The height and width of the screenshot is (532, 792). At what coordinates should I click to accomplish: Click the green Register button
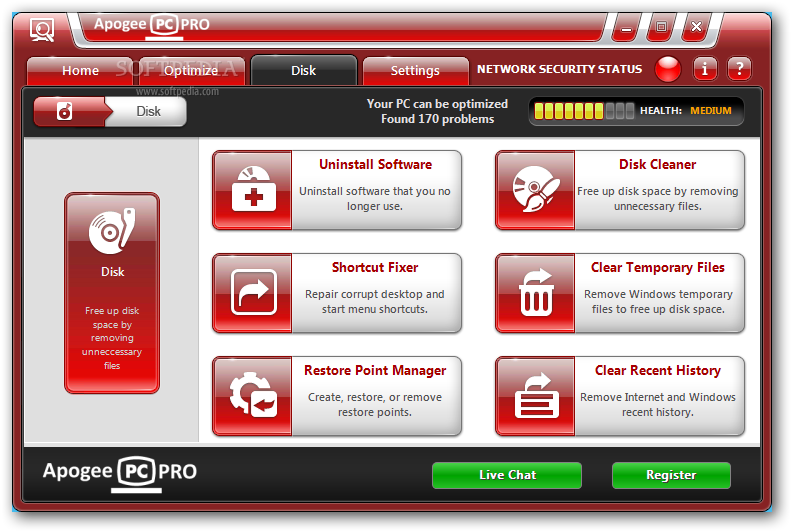671,475
